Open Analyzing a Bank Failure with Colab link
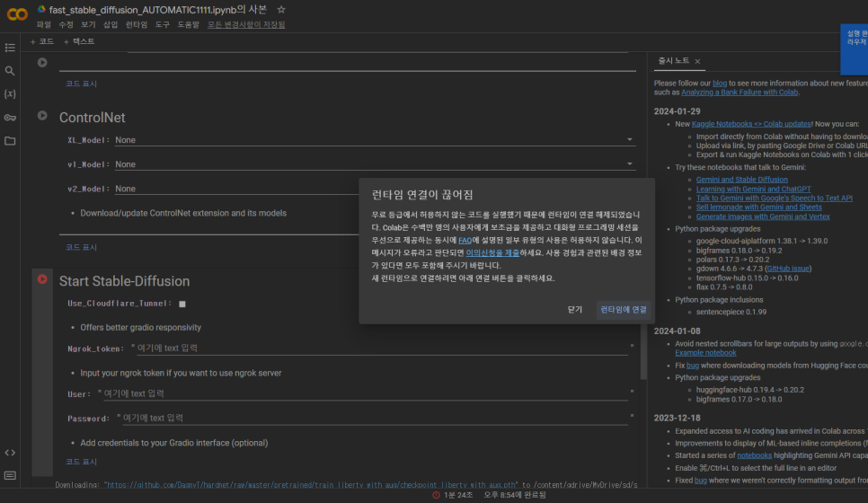 tap(740, 93)
